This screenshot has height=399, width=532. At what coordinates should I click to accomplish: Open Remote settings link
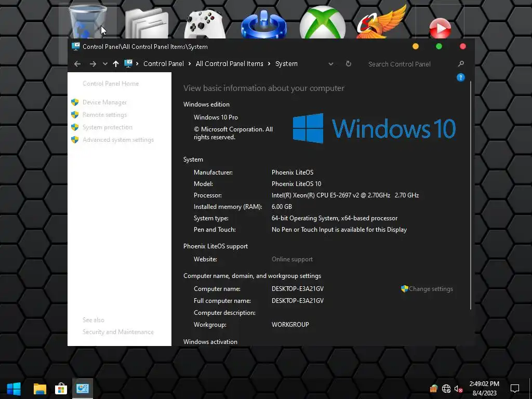coord(104,115)
